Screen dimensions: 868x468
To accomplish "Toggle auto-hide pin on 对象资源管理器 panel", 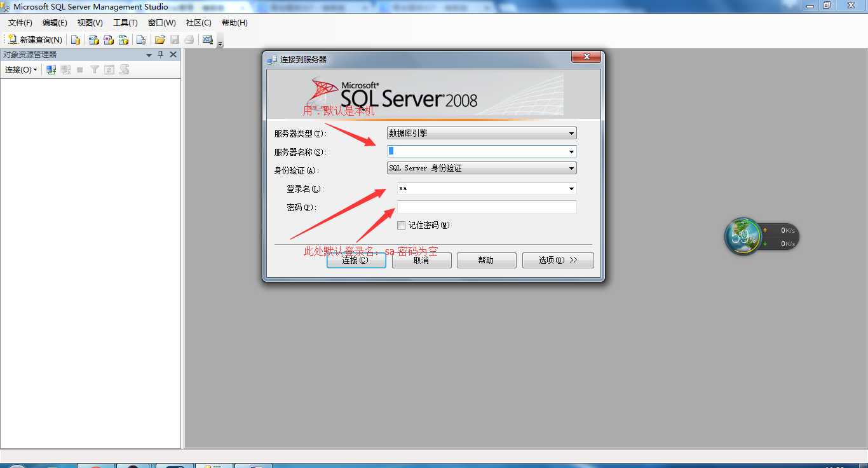I will (161, 55).
